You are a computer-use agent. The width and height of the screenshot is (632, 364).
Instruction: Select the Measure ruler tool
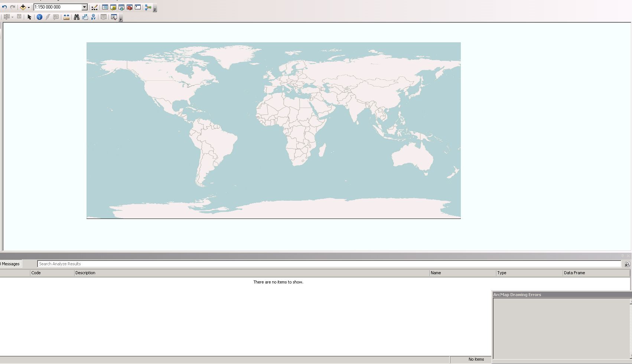pyautogui.click(x=66, y=17)
